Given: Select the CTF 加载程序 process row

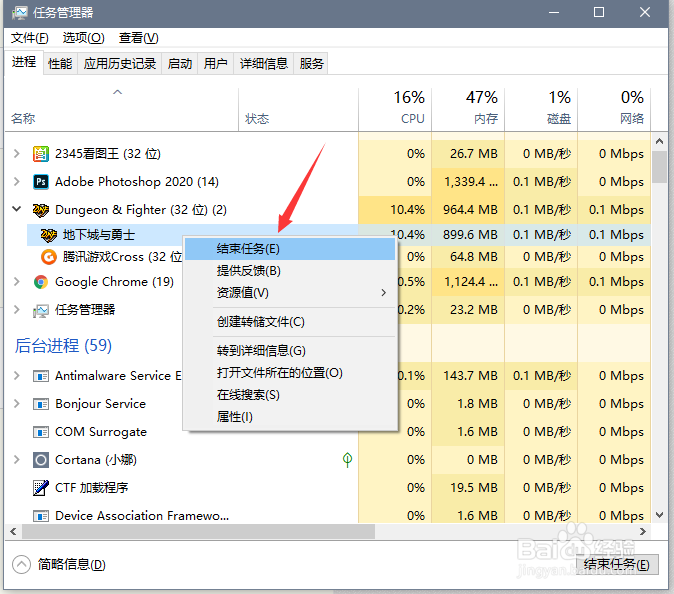Looking at the screenshot, I should click(x=328, y=488).
